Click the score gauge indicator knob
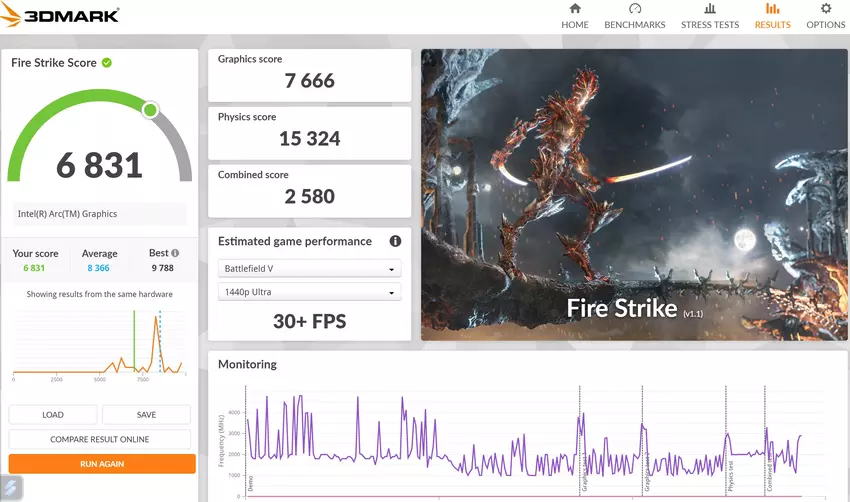This screenshot has width=850, height=502. click(150, 110)
